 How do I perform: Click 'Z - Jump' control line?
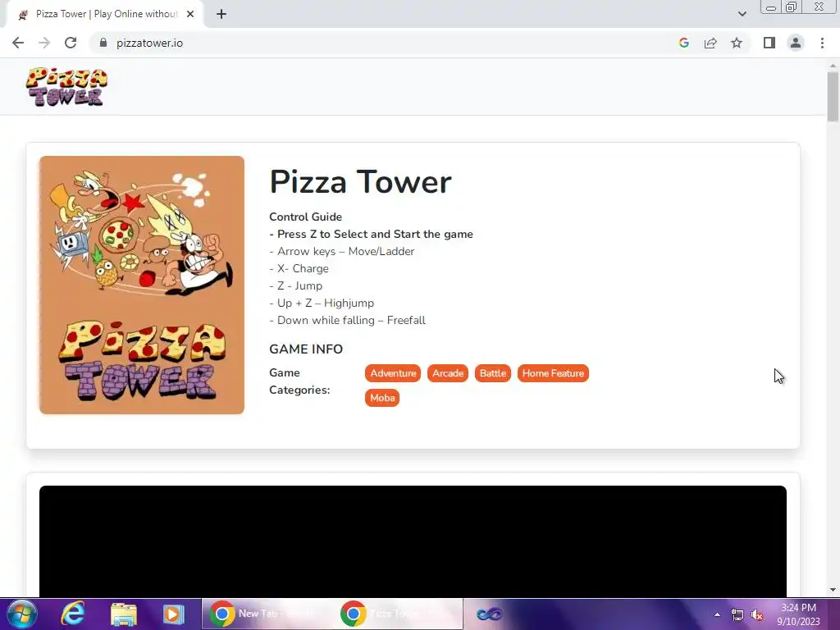tap(295, 285)
